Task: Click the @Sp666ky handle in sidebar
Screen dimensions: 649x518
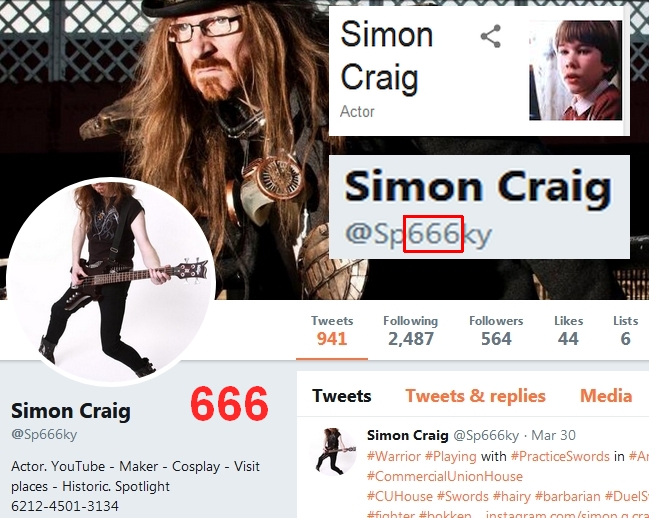Action: coord(44,434)
